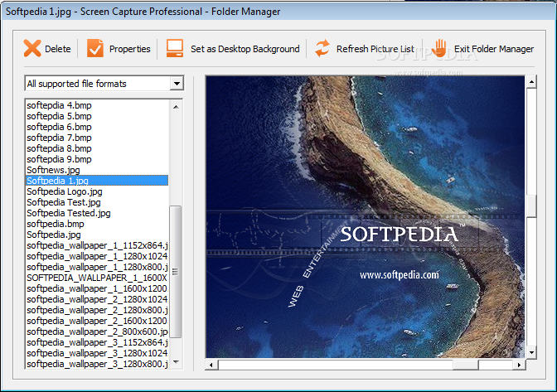Click the Delete label

coord(58,49)
